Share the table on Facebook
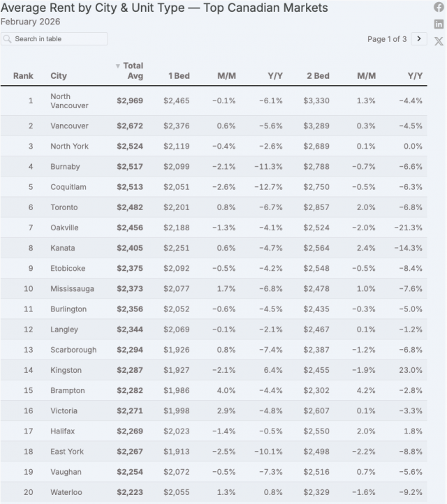Screen dimensions: 447x504 tap(439, 7)
